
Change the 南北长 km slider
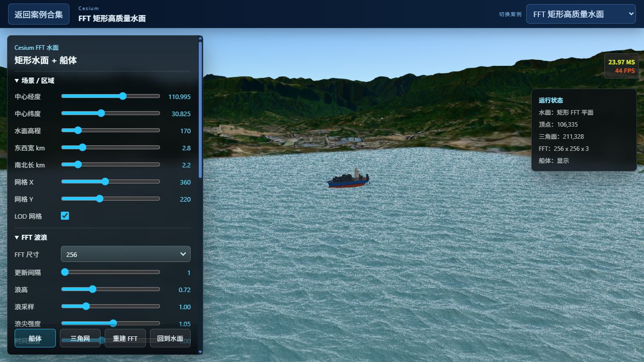[111, 164]
